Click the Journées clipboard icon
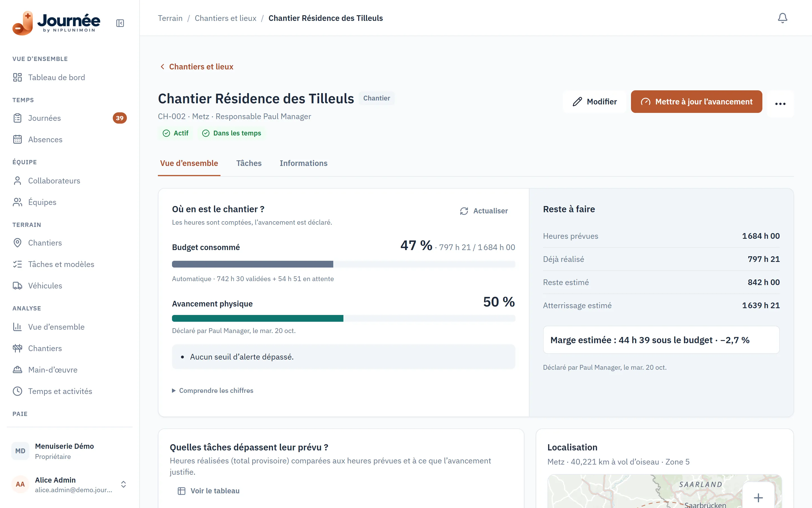 click(17, 118)
